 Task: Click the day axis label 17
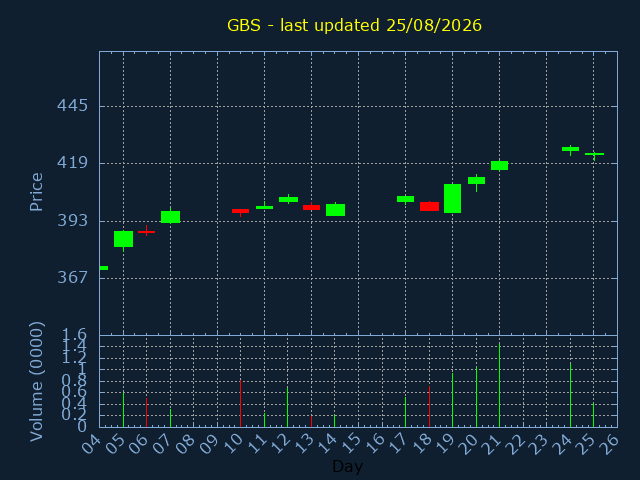(x=397, y=444)
